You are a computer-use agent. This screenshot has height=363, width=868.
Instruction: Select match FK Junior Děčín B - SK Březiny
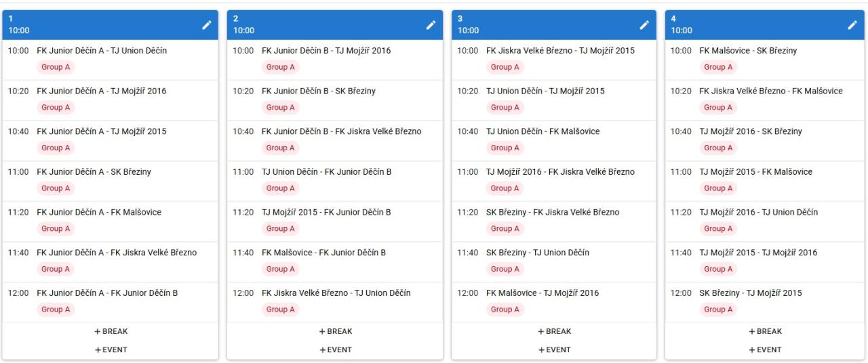[319, 91]
